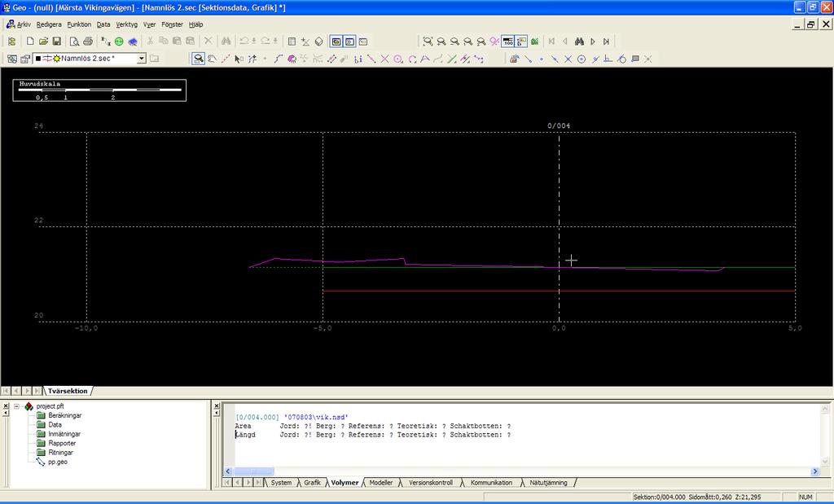Click the red X tool in drawing toolbar

click(x=384, y=59)
